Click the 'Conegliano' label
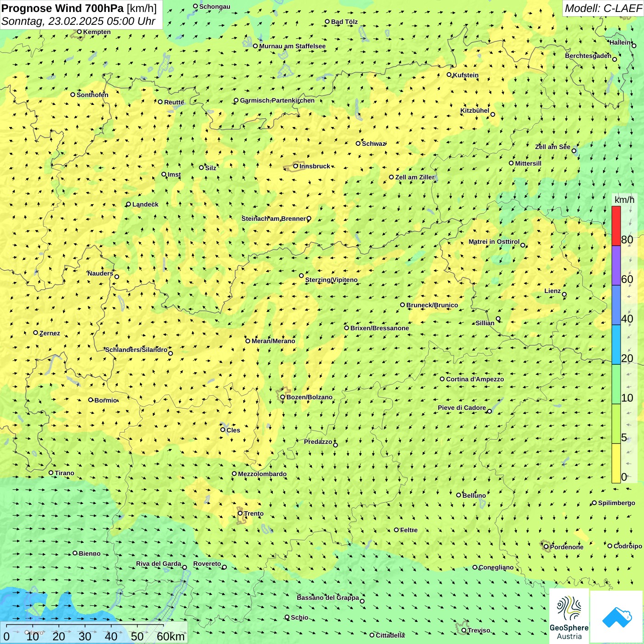 click(x=496, y=567)
